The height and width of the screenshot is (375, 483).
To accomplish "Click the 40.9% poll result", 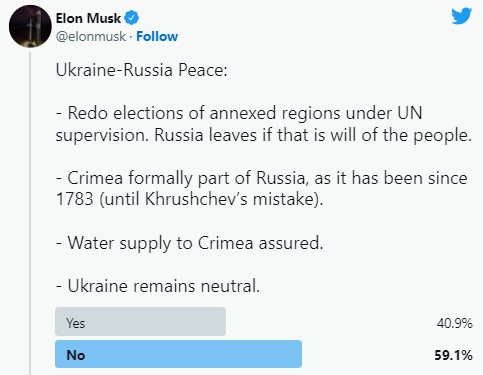I will [x=455, y=323].
